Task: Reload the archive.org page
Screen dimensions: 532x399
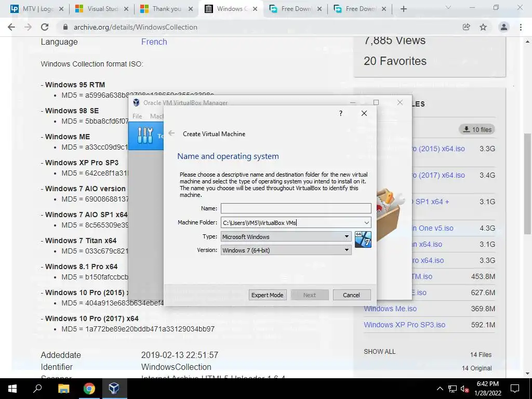Action: [x=45, y=27]
